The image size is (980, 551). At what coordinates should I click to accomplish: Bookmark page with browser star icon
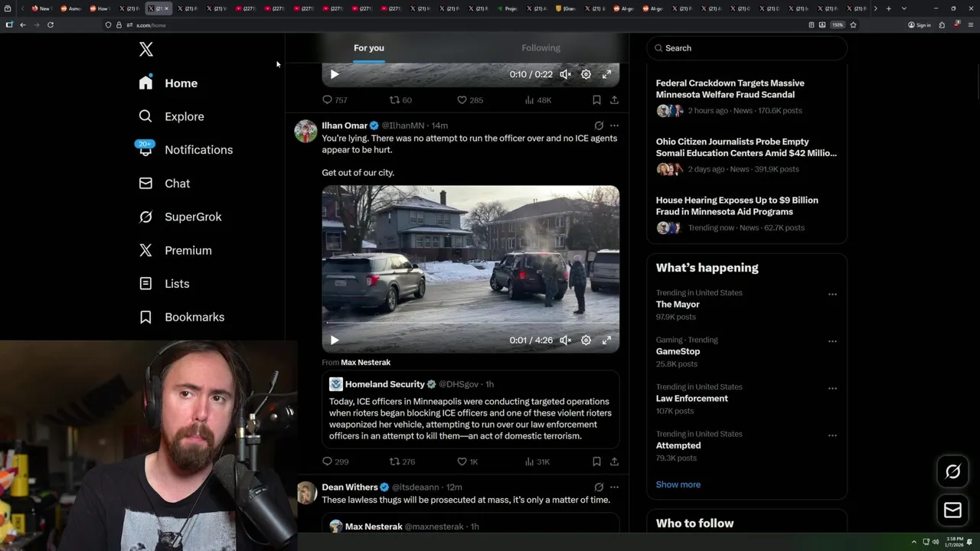pos(853,24)
